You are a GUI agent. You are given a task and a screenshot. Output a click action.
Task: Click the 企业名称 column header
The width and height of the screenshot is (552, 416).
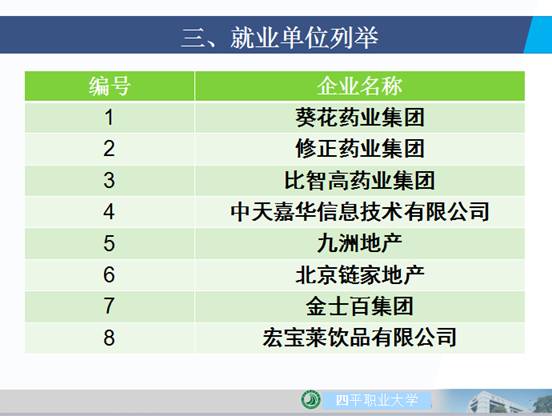(359, 86)
